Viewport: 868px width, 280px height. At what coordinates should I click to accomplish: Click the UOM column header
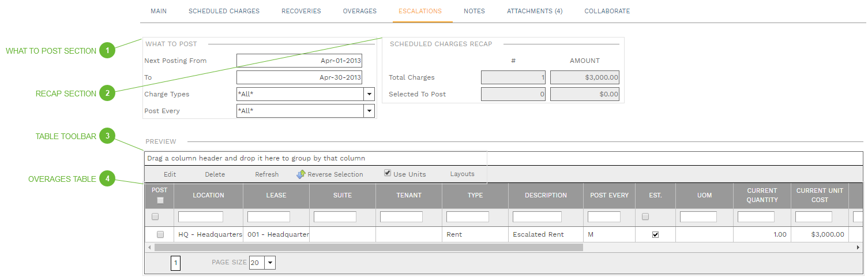[x=704, y=196]
